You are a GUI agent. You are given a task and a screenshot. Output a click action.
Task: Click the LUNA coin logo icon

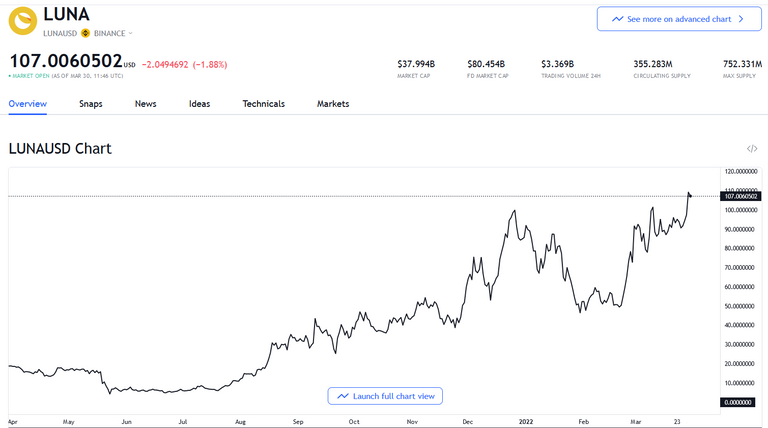[23, 21]
